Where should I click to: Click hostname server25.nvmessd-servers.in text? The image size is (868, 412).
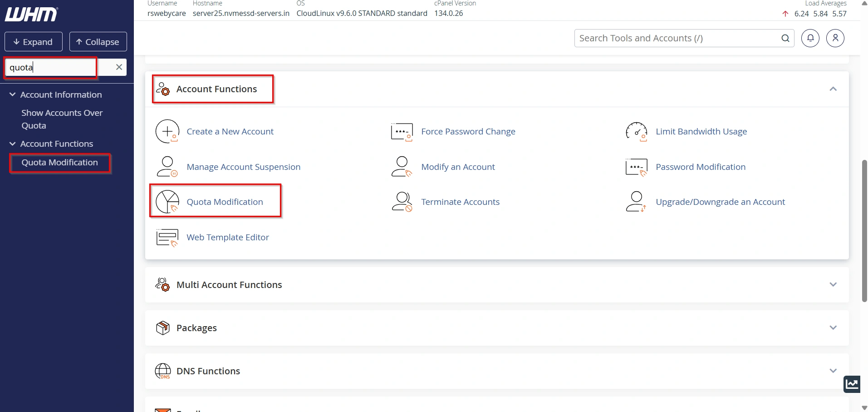pyautogui.click(x=241, y=13)
